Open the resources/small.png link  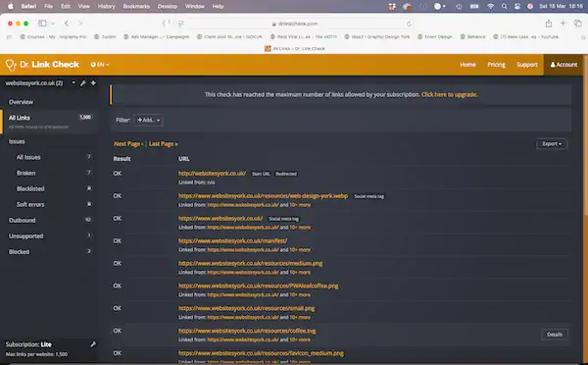246,308
